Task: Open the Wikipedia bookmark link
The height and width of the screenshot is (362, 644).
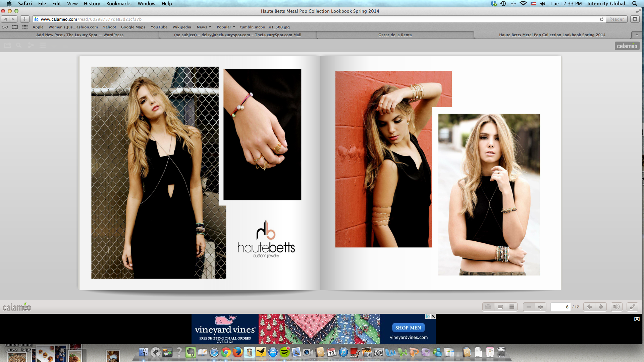Action: [x=181, y=27]
